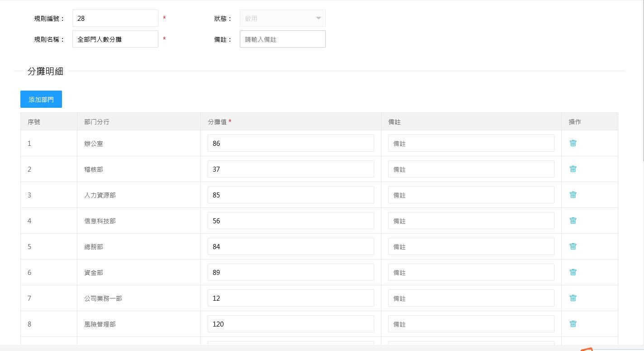Image resolution: width=644 pixels, height=351 pixels.
Task: Edit 分攤值 86 for 辦公室
Action: coord(291,143)
